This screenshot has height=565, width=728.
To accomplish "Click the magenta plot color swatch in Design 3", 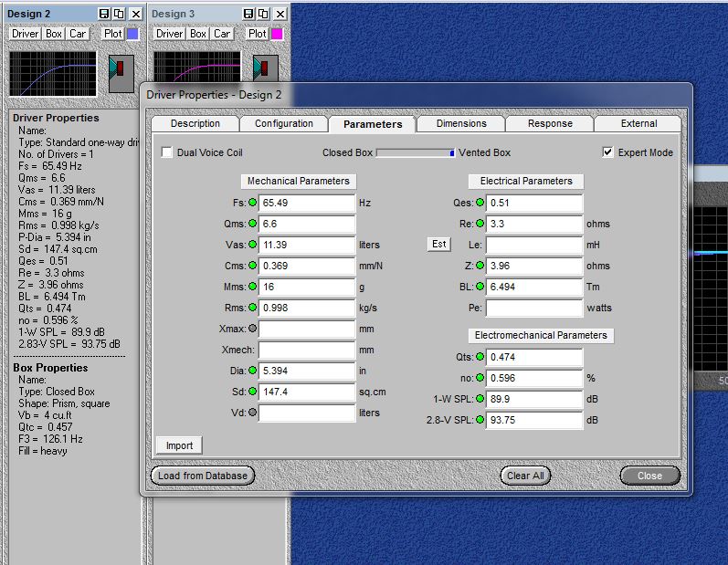I will 277,34.
